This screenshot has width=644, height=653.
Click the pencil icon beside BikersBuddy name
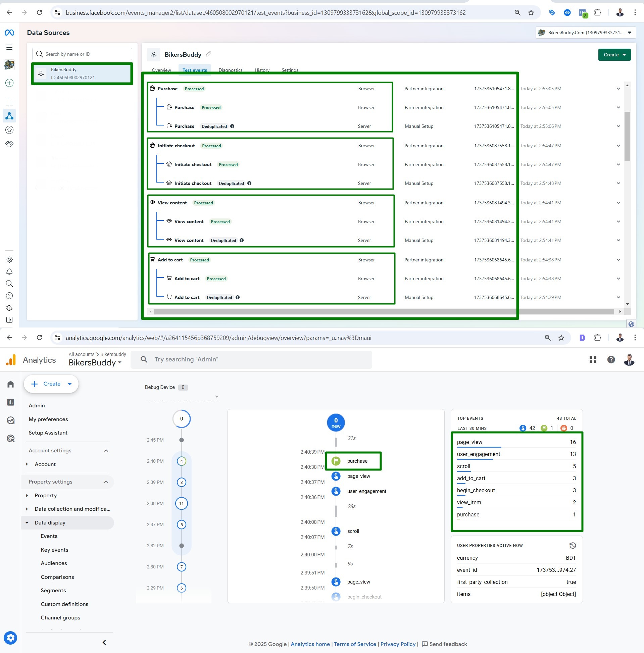209,54
